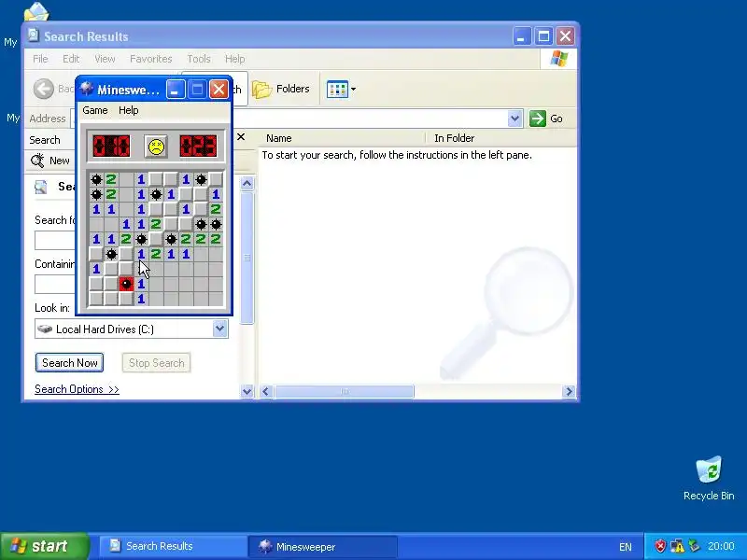Open the Look in drives dropdown
This screenshot has width=747, height=560.
coord(219,329)
